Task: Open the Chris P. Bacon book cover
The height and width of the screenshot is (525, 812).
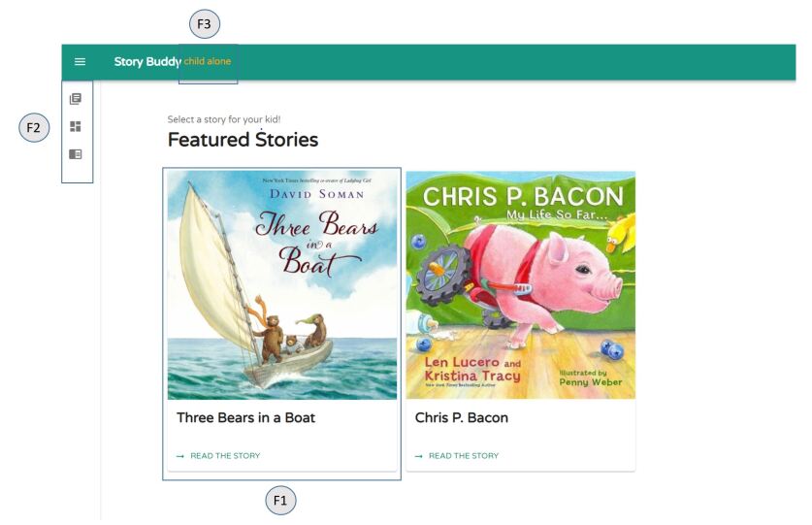Action: (520, 285)
